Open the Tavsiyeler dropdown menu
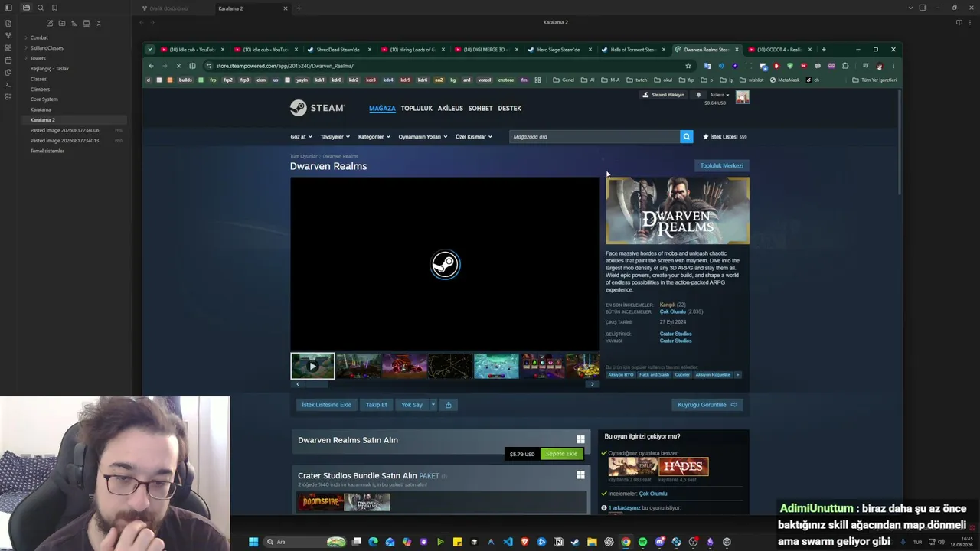The height and width of the screenshot is (551, 980). click(x=335, y=137)
